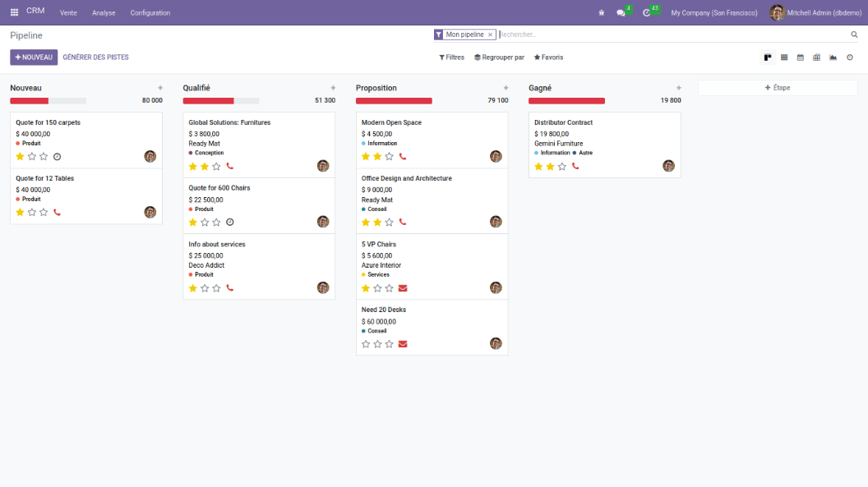Open the Vente menu

click(68, 12)
